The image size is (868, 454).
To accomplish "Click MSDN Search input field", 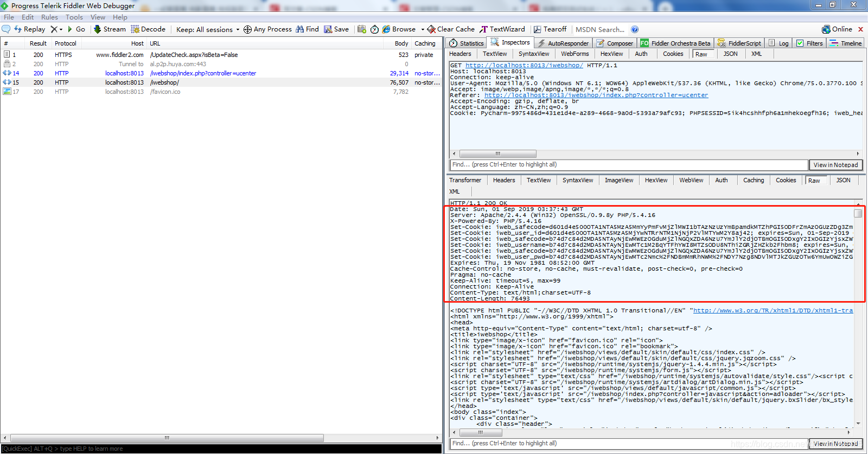I will pos(600,29).
